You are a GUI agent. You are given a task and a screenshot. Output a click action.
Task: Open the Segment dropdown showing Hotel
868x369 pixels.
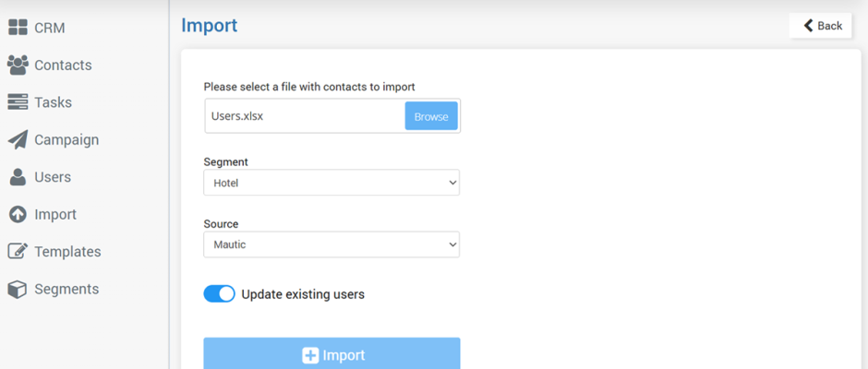point(332,183)
